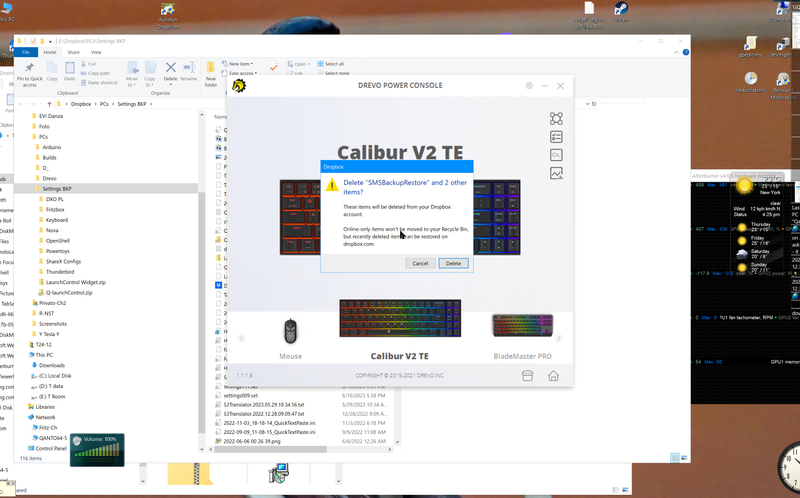The image size is (800, 498).
Task: Select the Powertoys folder in tree
Action: click(59, 251)
